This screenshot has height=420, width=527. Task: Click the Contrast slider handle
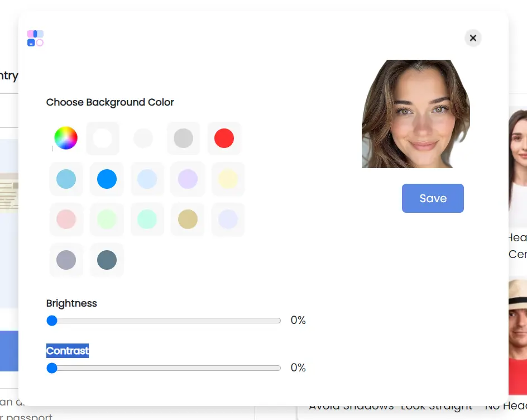(x=52, y=368)
